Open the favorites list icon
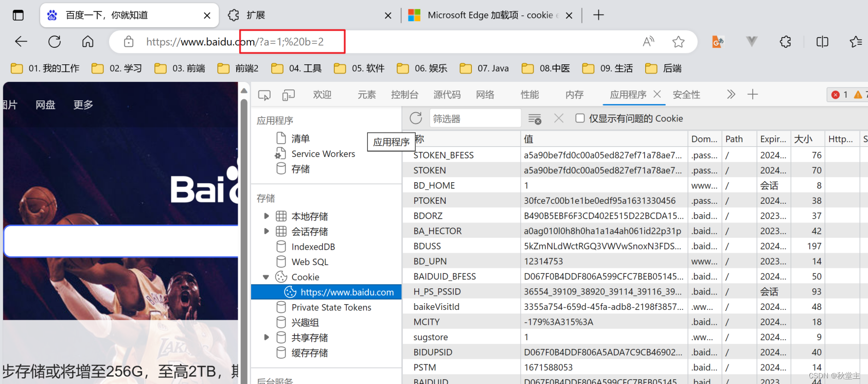 click(x=856, y=42)
